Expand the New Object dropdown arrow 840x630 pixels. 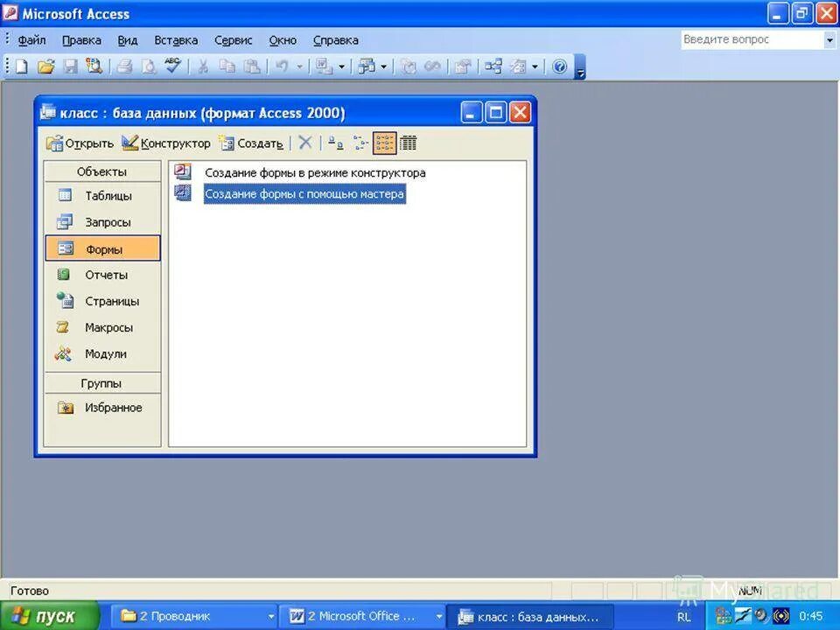coord(535,67)
